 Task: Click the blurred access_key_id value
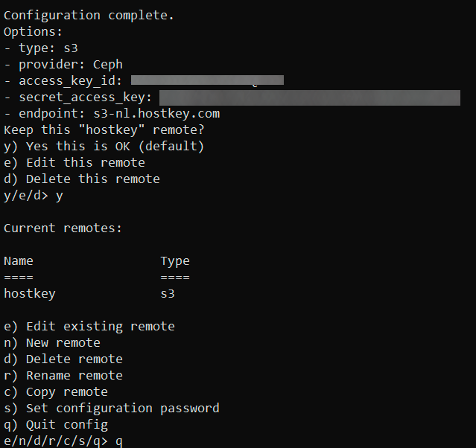click(x=207, y=80)
